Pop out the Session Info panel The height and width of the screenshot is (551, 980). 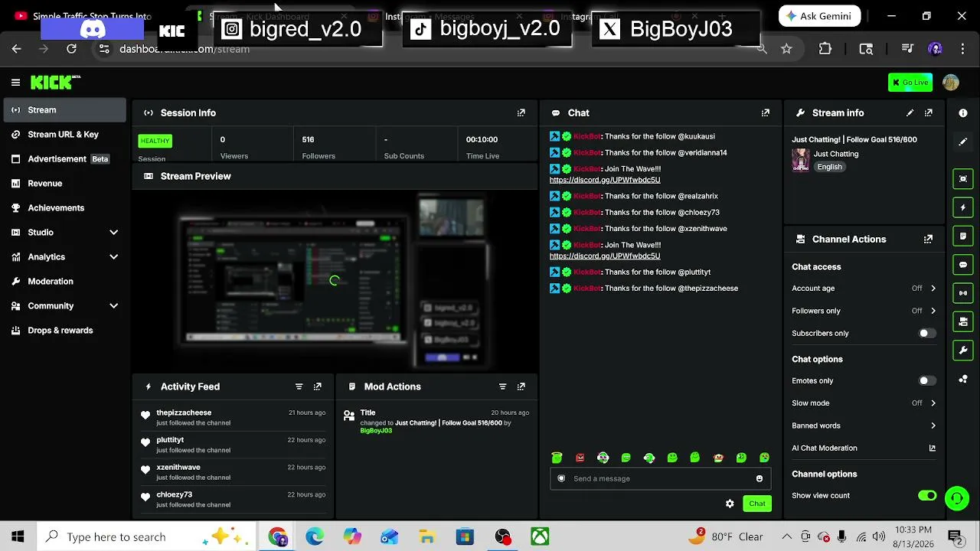[521, 112]
